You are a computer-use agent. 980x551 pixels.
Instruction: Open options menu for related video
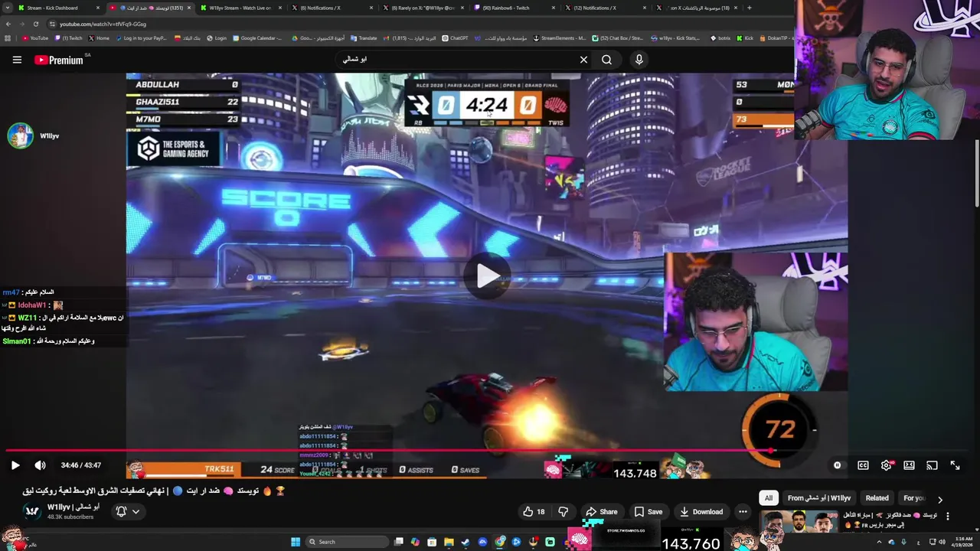click(948, 517)
